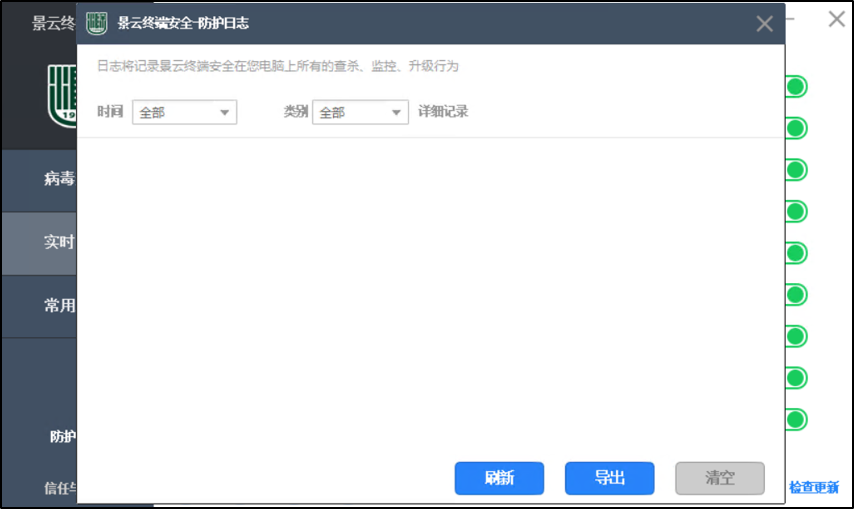Click the log description text under the title
The width and height of the screenshot is (854, 509).
click(278, 66)
